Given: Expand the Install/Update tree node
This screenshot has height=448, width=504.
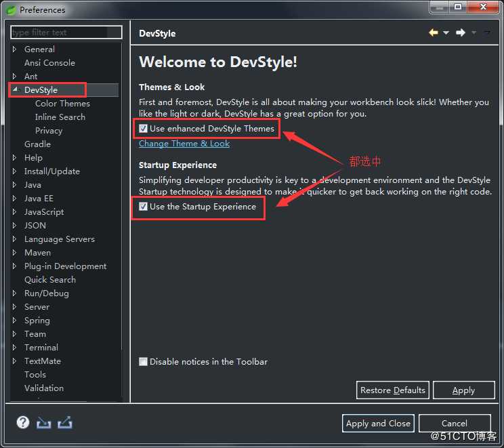Looking at the screenshot, I should point(14,171).
